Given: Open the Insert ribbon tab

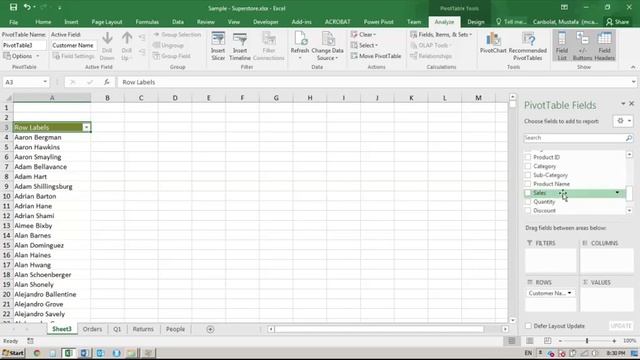Looking at the screenshot, I should click(x=71, y=22).
